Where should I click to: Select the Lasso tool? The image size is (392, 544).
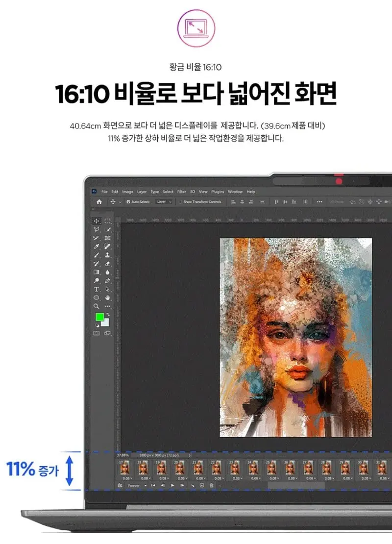coord(97,229)
